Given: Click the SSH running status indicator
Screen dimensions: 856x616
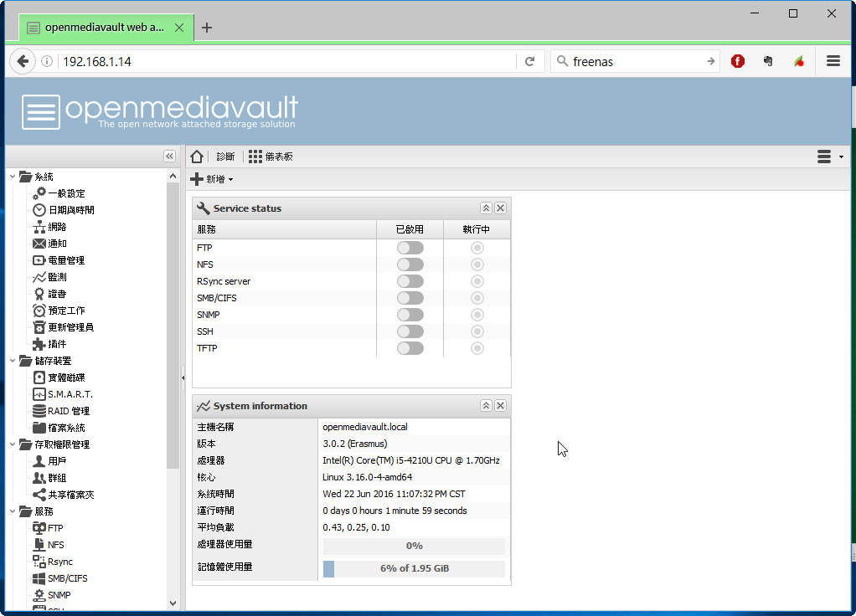Looking at the screenshot, I should [x=477, y=331].
